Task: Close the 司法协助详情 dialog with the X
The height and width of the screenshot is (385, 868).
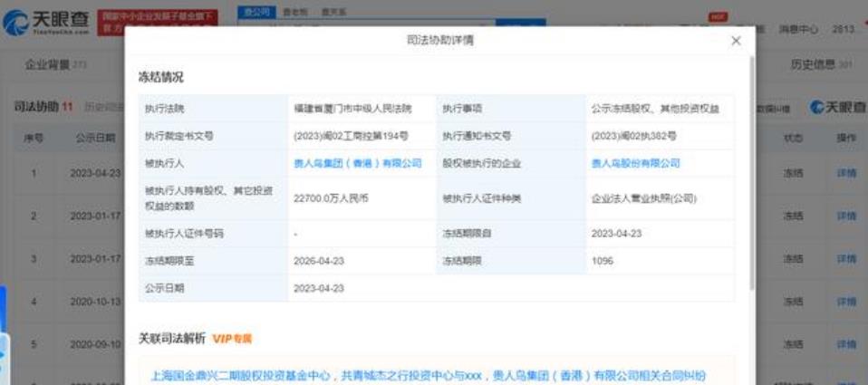Action: coord(736,41)
